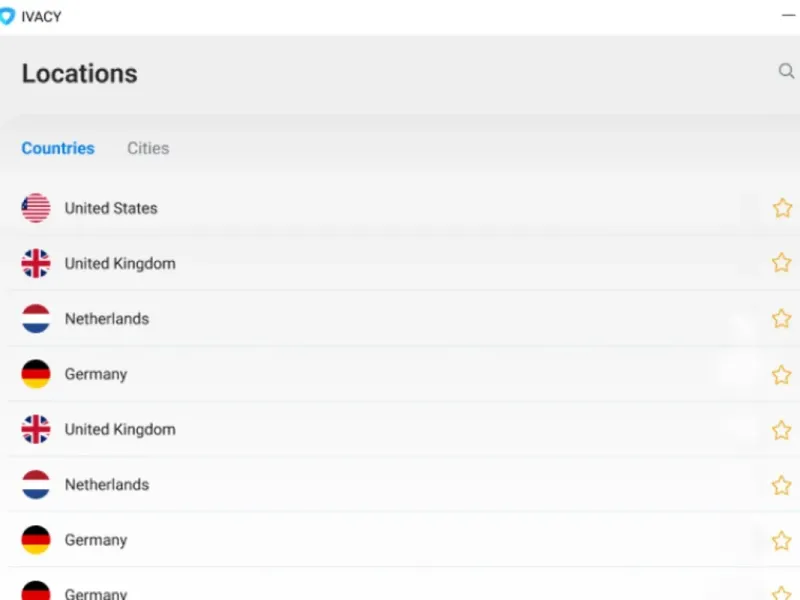The image size is (800, 600).
Task: Click the topmost Netherlands flag icon
Action: 36,319
